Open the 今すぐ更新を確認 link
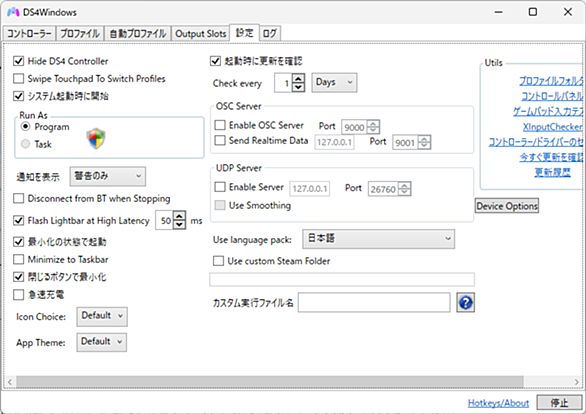Image resolution: width=586 pixels, height=414 pixels. [x=551, y=157]
